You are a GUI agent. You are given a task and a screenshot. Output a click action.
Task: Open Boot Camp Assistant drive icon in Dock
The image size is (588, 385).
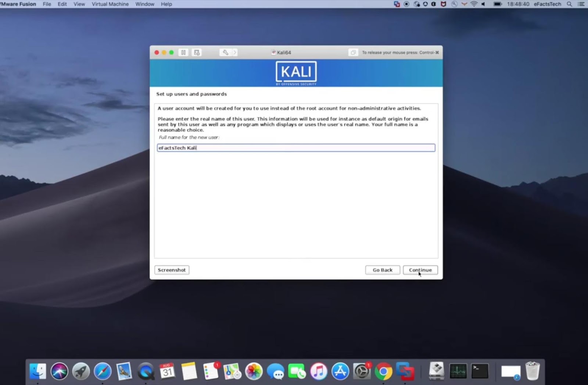[437, 371]
